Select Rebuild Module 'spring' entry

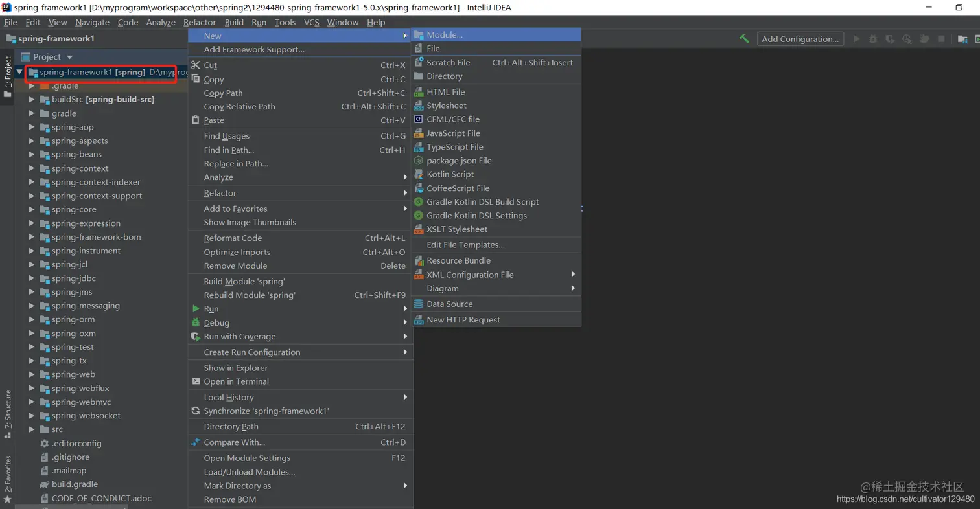tap(250, 295)
